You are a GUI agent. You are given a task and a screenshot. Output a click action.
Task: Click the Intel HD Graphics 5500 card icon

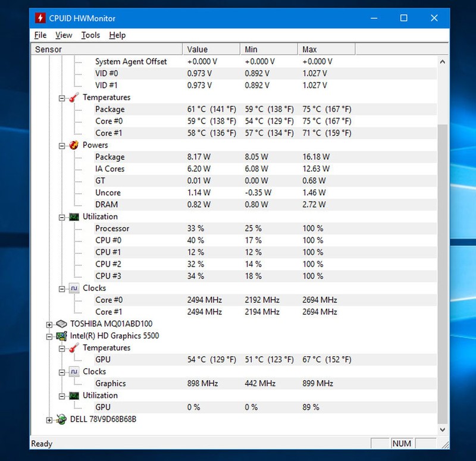[x=61, y=336]
